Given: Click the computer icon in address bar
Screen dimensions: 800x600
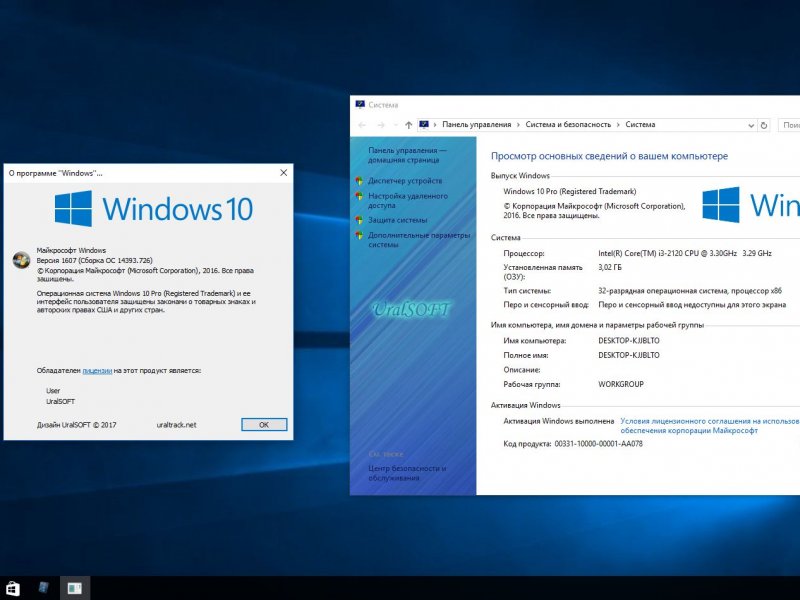Looking at the screenshot, I should pos(423,124).
